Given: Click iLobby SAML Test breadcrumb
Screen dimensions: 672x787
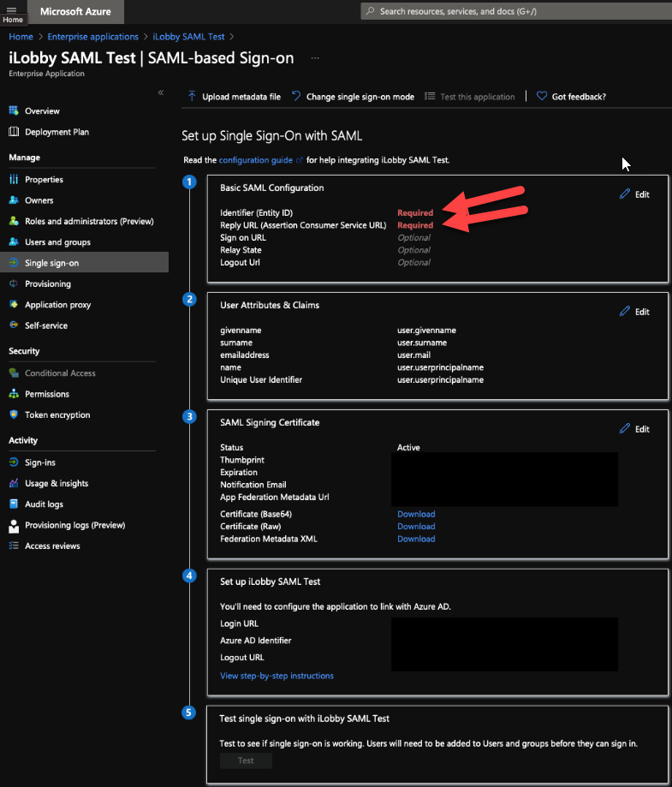Looking at the screenshot, I should click(188, 37).
